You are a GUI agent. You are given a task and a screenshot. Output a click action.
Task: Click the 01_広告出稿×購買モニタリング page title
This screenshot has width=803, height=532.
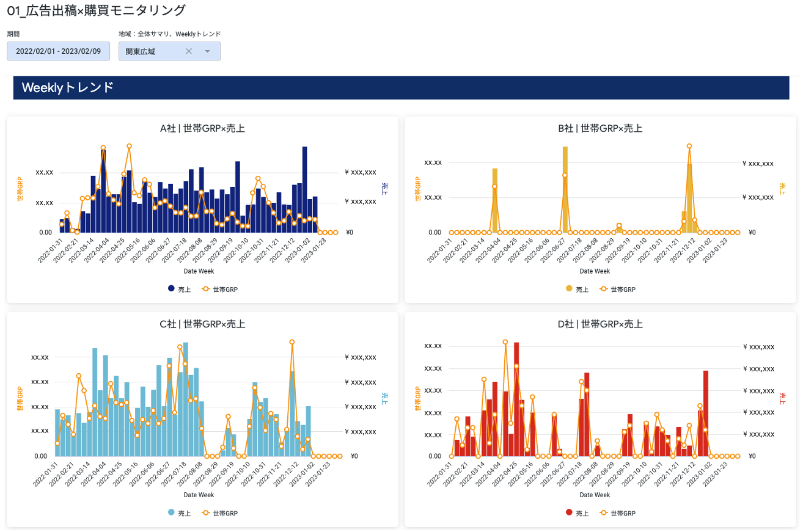coord(96,10)
